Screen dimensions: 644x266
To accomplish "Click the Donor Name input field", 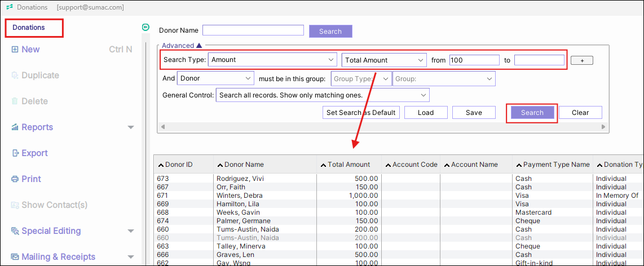I will pos(253,30).
